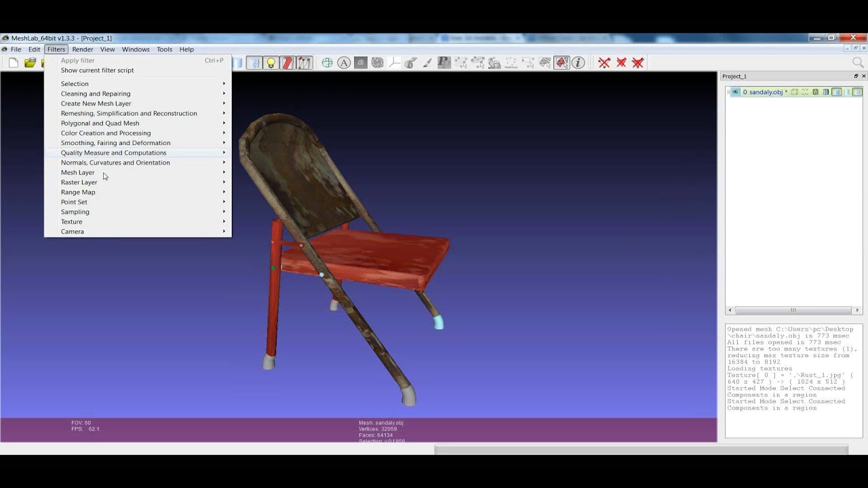
Task: Click the gray square tool icon next to Align
Action: [x=361, y=62]
